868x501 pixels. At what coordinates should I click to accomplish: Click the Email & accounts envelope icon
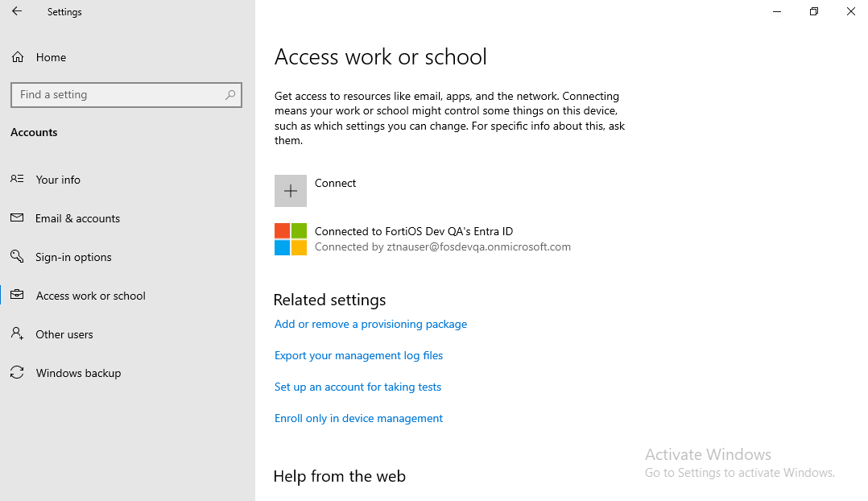[x=17, y=218]
